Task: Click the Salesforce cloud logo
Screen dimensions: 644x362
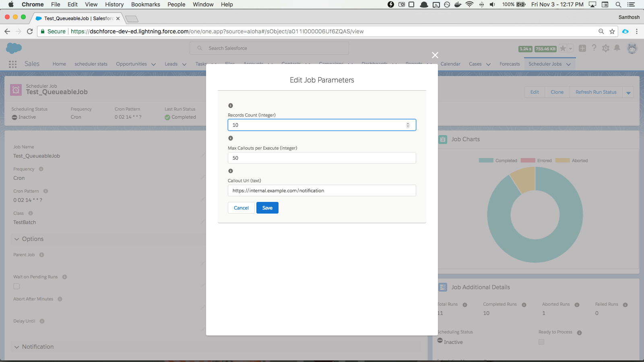Action: [14, 48]
